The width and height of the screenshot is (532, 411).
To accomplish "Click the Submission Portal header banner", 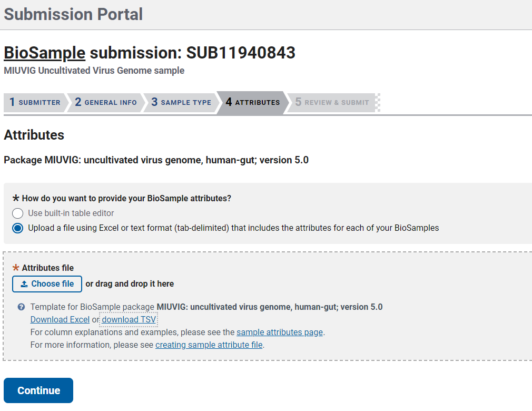I will pyautogui.click(x=73, y=14).
